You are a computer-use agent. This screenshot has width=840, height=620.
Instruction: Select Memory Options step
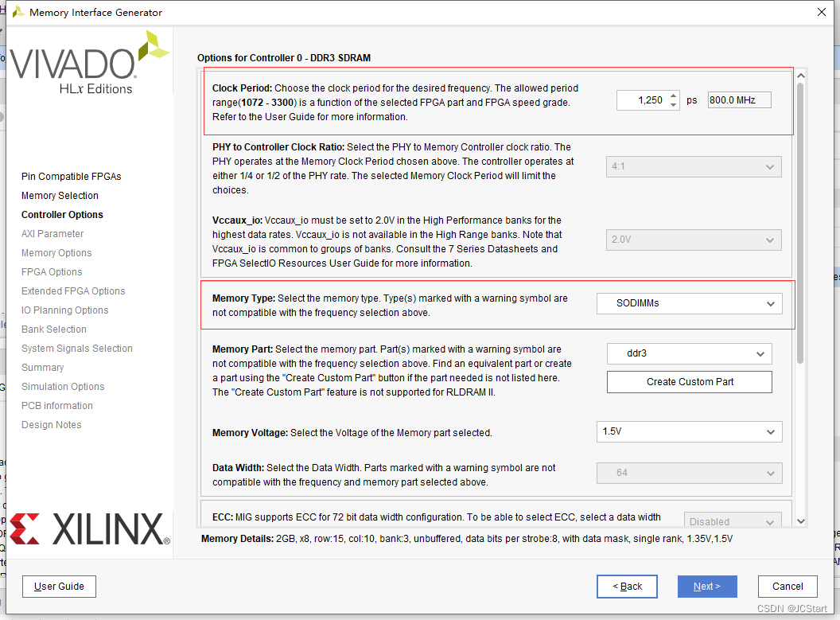(x=56, y=253)
